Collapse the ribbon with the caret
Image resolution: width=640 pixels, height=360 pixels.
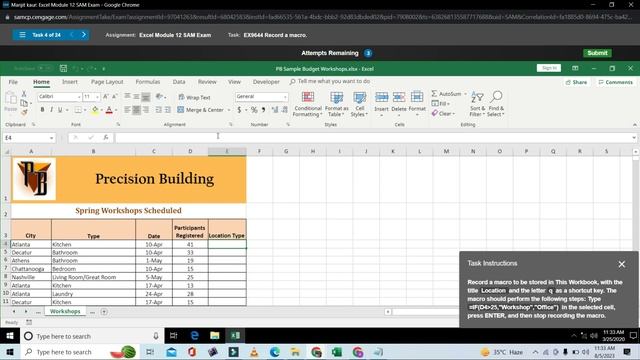634,125
